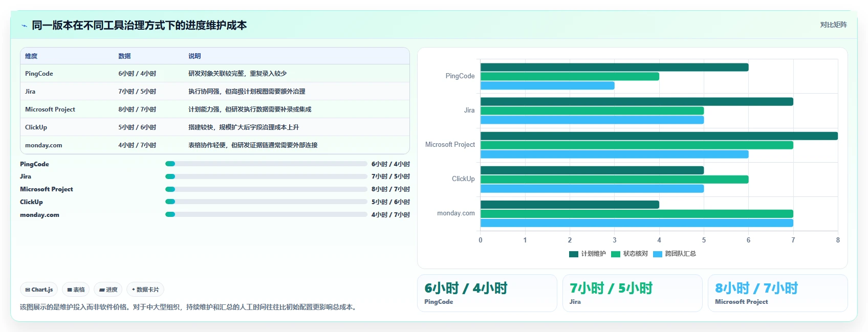Click the ClickUp progress bar
This screenshot has width=868, height=332.
coord(266,202)
